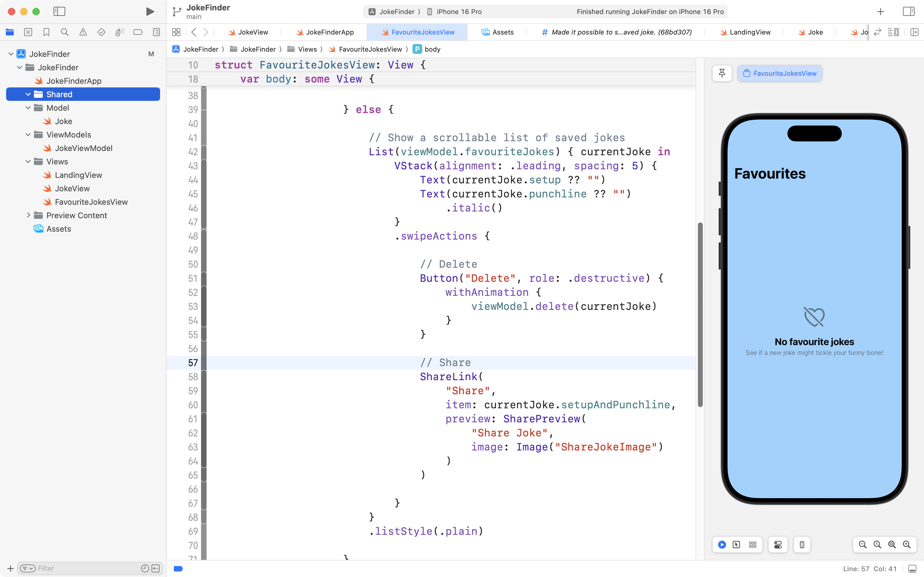Screen dimensions: 924x577
Task: Open the Bookmark navigator icon
Action: tap(46, 32)
